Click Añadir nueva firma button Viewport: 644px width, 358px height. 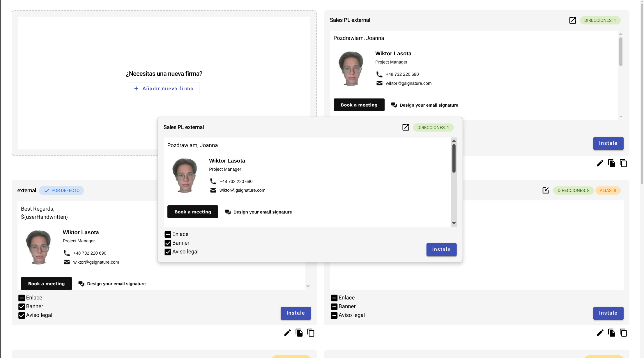tap(164, 89)
